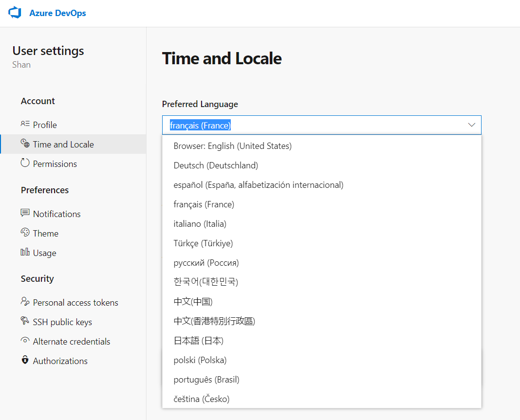Click the user name Shan
The height and width of the screenshot is (420, 520).
[21, 65]
